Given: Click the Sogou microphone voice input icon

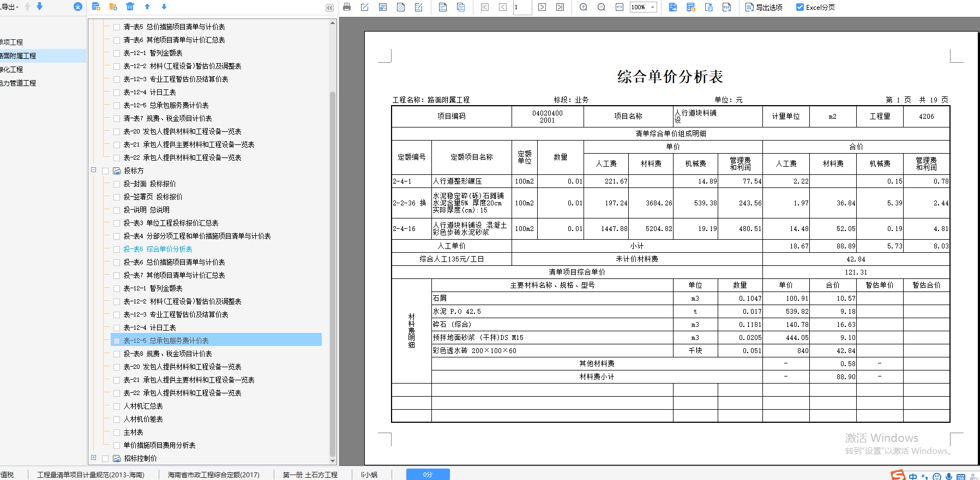Looking at the screenshot, I should point(949,476).
